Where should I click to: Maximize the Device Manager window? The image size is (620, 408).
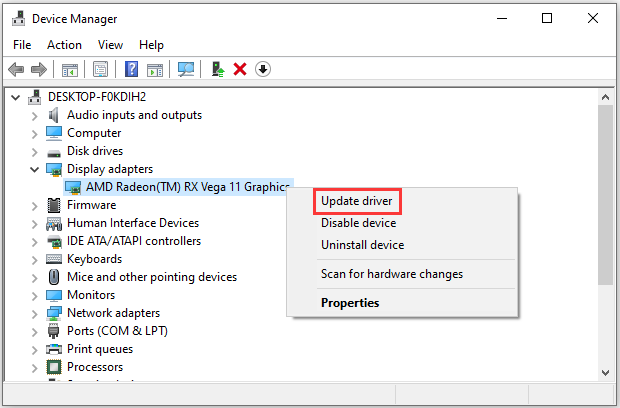547,19
